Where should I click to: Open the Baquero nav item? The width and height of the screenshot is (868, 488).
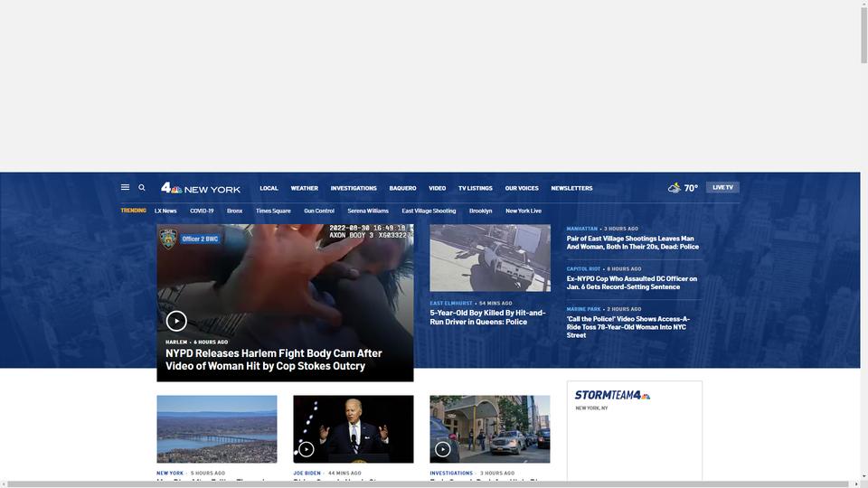402,188
